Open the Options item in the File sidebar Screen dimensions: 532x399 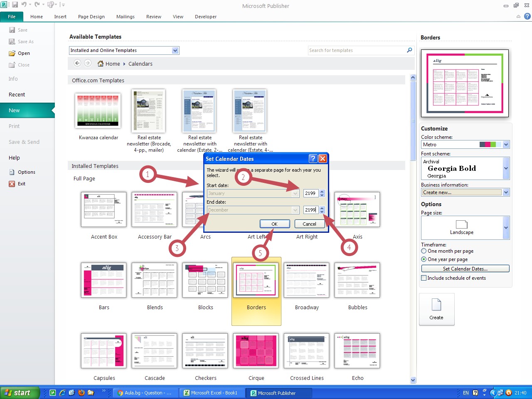coord(26,172)
